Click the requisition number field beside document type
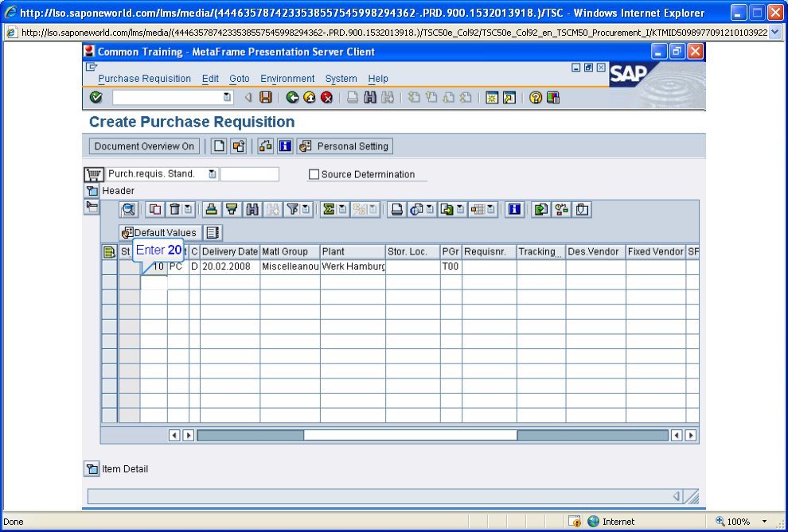The height and width of the screenshot is (532, 788). pyautogui.click(x=250, y=174)
